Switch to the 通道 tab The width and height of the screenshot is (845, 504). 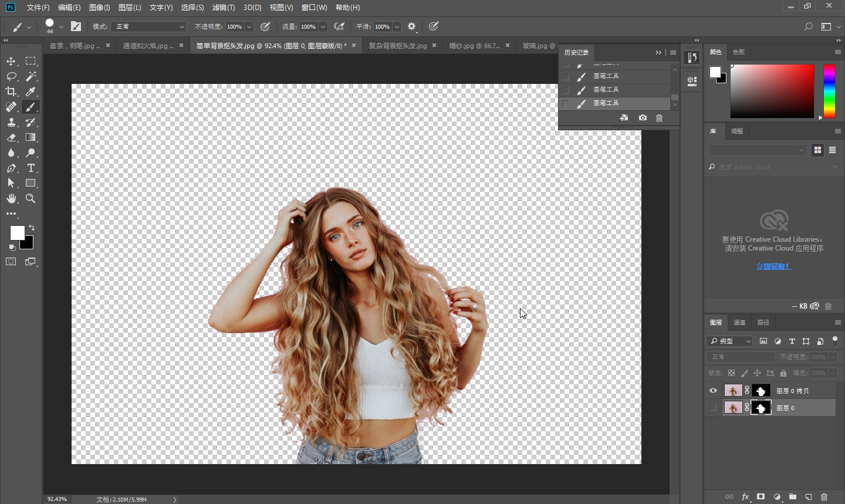click(x=739, y=322)
